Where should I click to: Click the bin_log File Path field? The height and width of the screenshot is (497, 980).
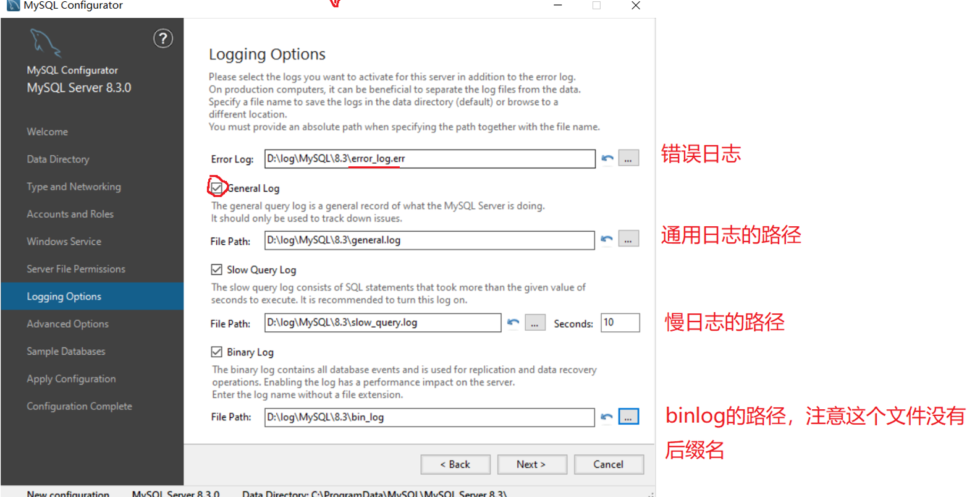(429, 417)
